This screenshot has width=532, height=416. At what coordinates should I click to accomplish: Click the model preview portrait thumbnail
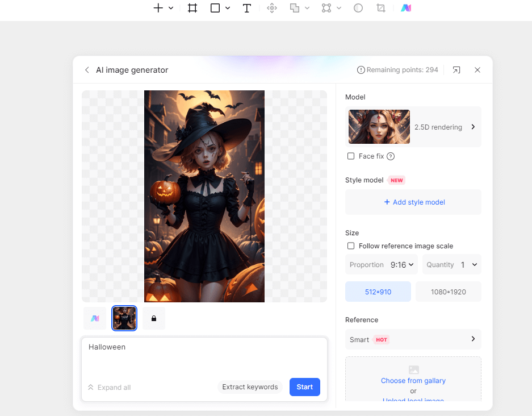click(379, 127)
